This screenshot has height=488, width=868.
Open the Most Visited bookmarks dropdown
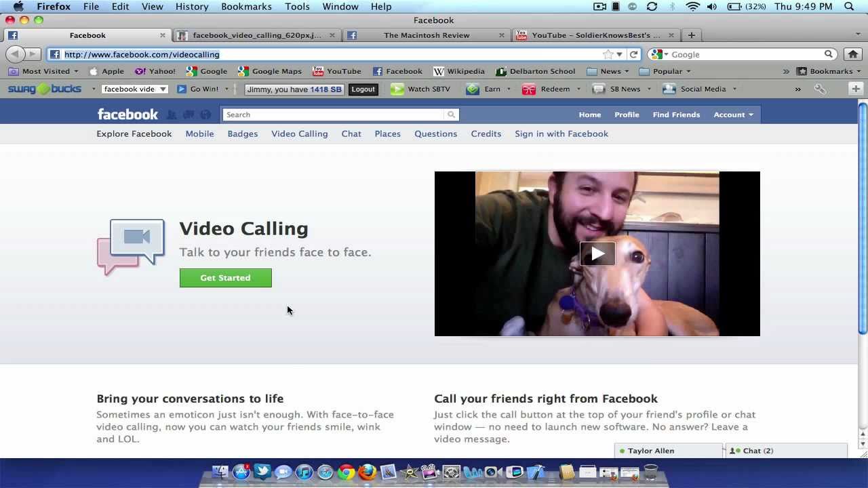point(43,71)
